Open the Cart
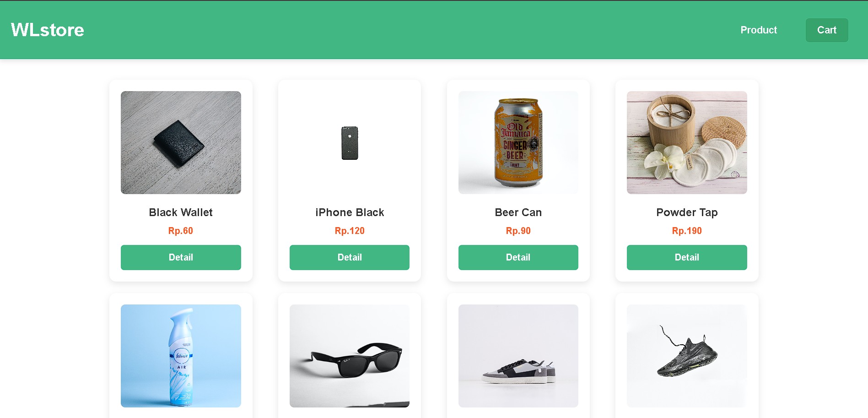 click(x=826, y=30)
